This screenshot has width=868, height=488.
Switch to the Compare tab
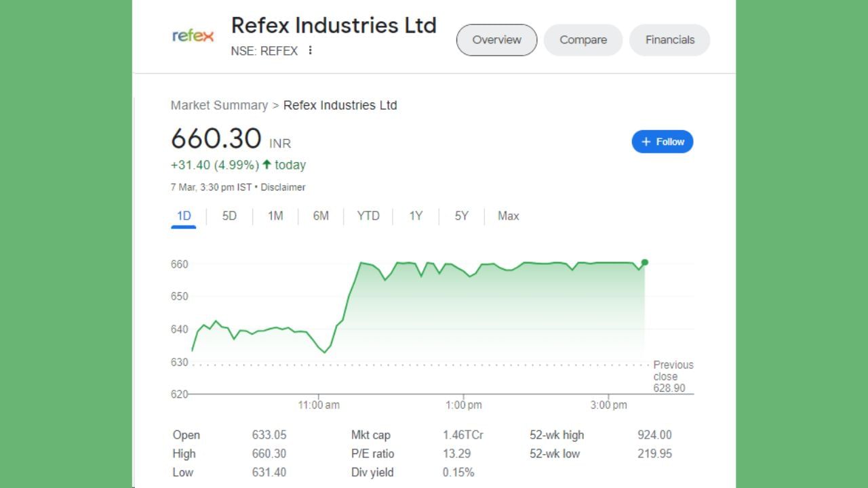tap(583, 40)
